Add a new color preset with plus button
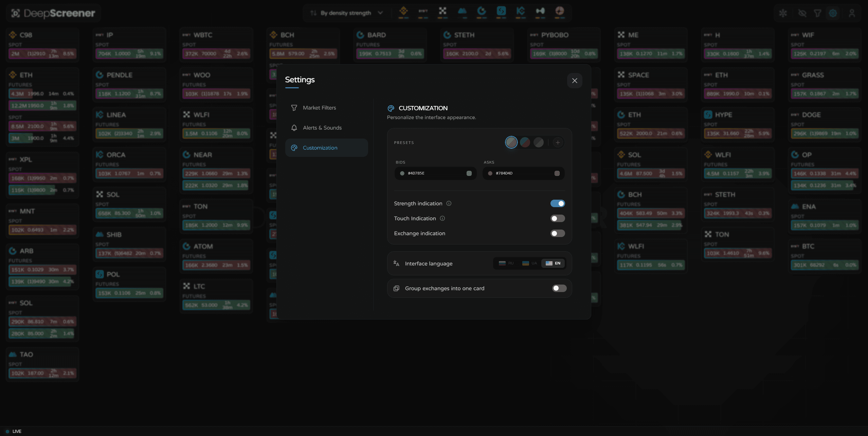Viewport: 868px width, 436px height. [x=557, y=142]
